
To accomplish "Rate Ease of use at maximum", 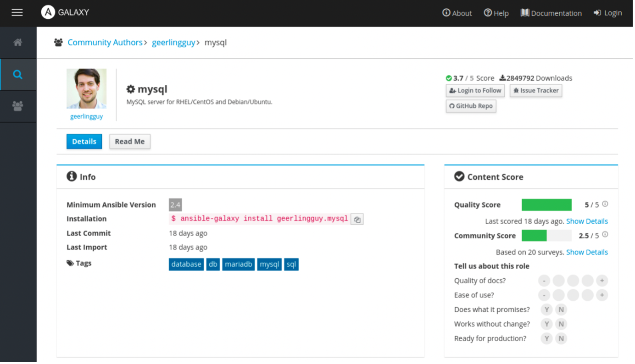I will point(602,295).
